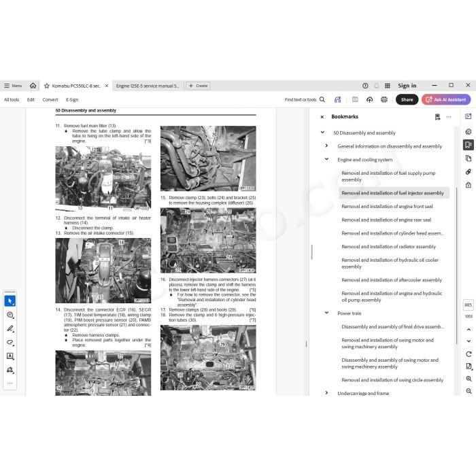Screen dimensions: 476x476
Task: Open the notifications bell icon
Action: click(377, 86)
